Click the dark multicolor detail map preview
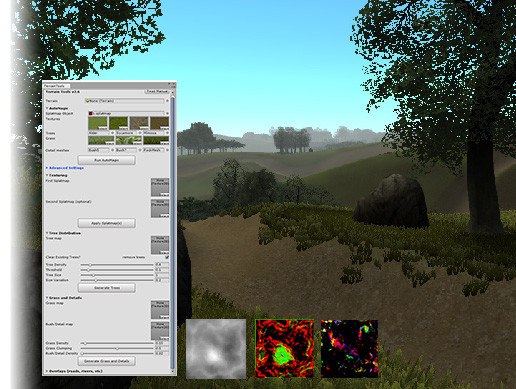The width and height of the screenshot is (516, 389). click(349, 349)
